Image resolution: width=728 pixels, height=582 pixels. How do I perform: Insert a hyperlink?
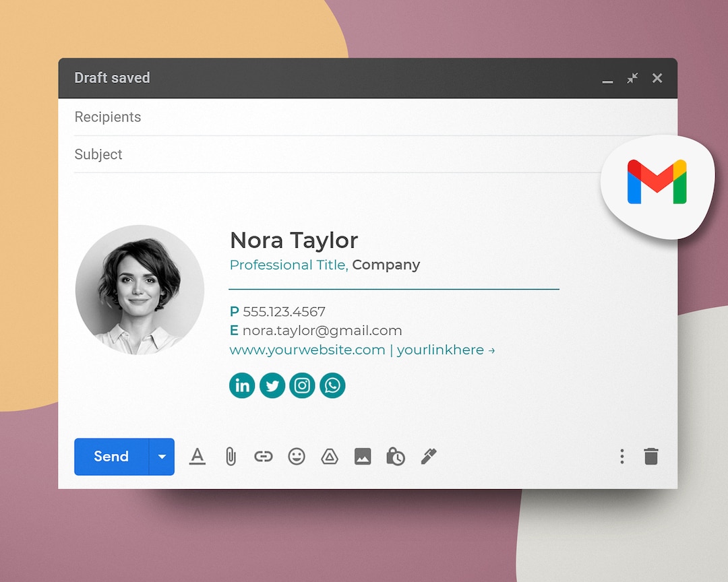[x=263, y=456]
